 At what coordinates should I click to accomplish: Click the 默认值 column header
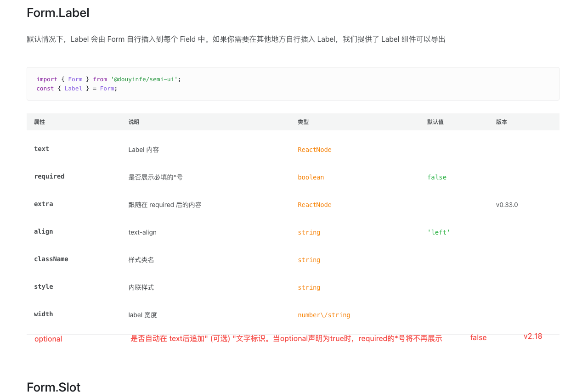435,122
